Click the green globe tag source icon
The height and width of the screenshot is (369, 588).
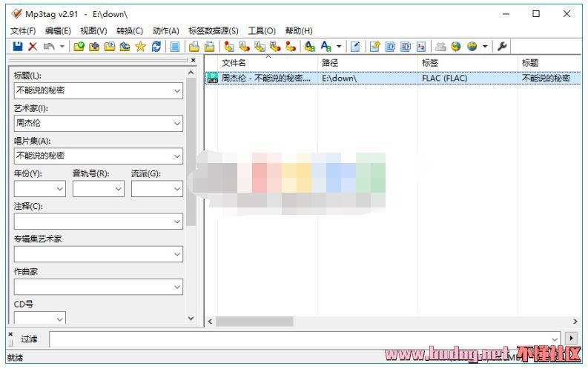tap(456, 47)
